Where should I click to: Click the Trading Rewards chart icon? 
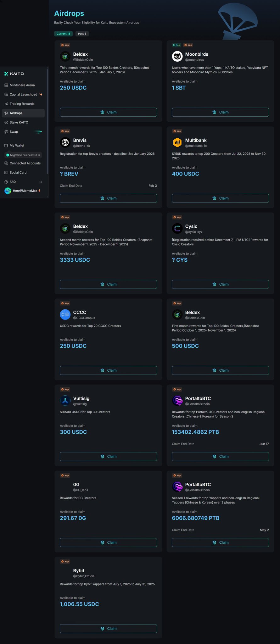(6, 104)
